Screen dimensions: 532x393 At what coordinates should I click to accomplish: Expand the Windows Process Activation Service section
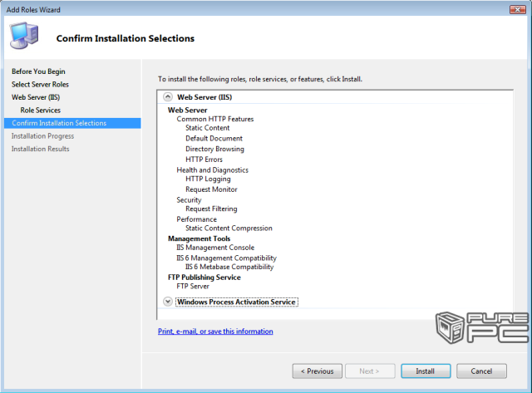[168, 302]
